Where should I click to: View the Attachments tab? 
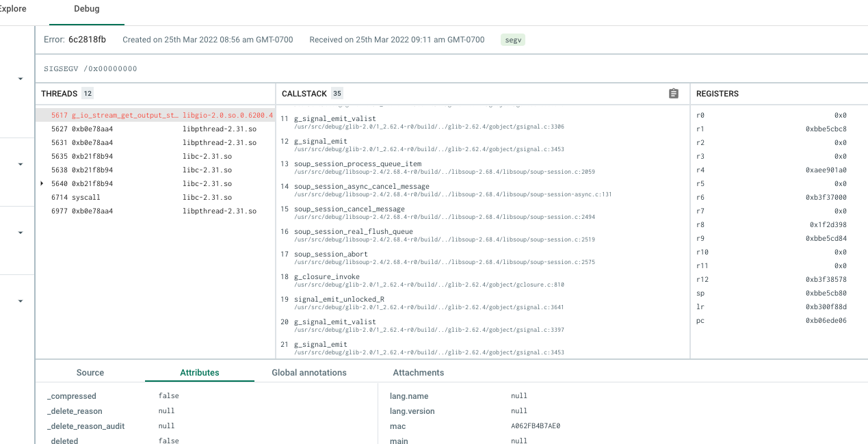click(418, 372)
